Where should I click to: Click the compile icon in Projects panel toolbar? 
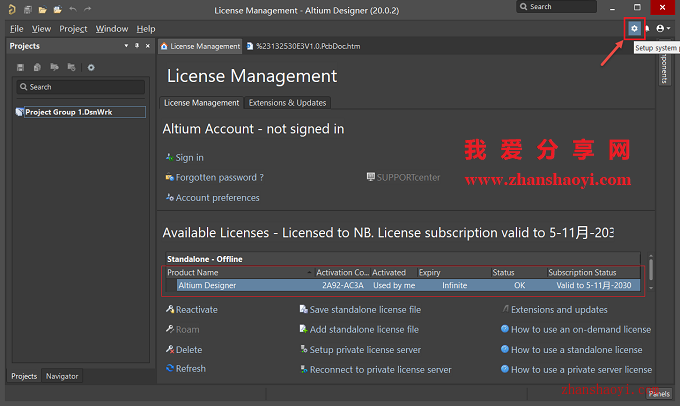click(37, 67)
